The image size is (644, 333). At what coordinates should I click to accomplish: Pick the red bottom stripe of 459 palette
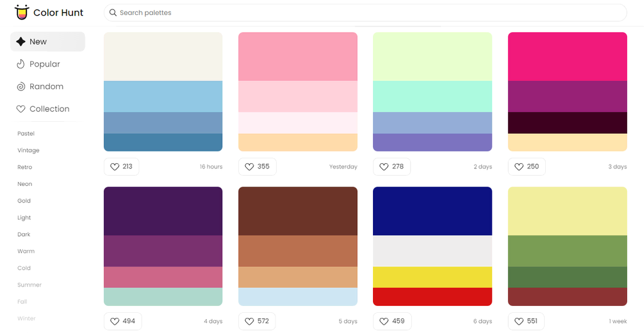(x=433, y=297)
